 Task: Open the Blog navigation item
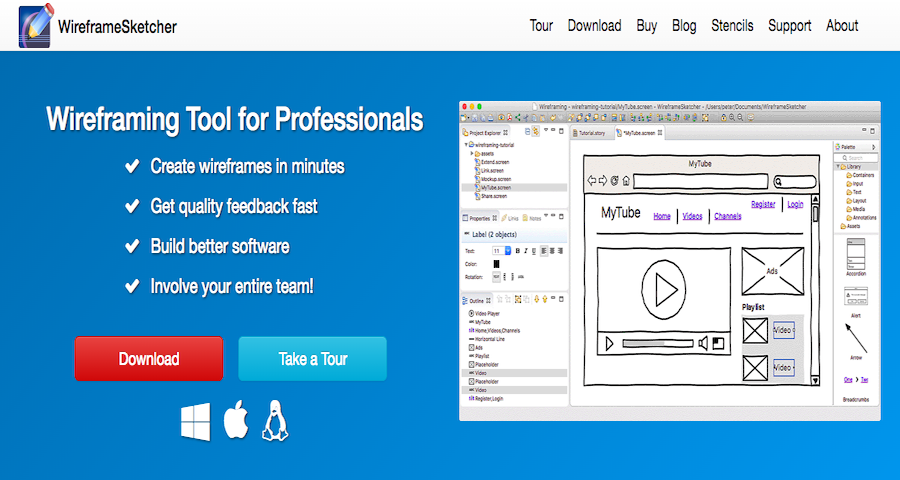tap(684, 26)
